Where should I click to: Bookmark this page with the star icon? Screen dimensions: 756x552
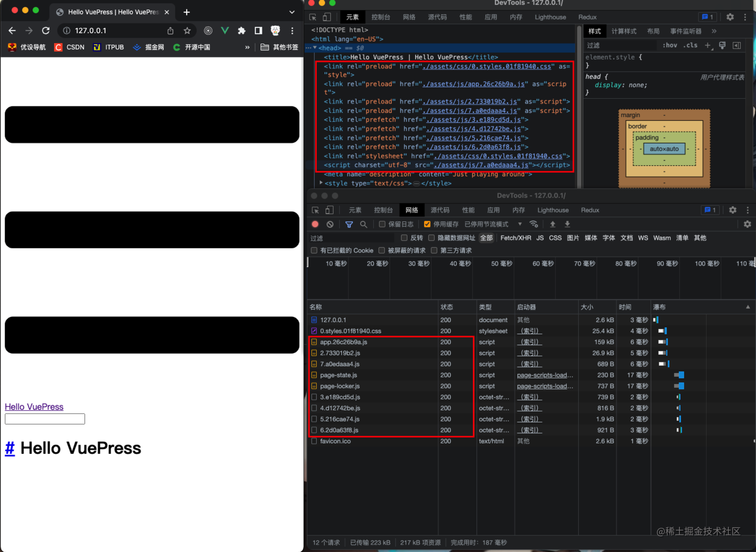click(187, 30)
